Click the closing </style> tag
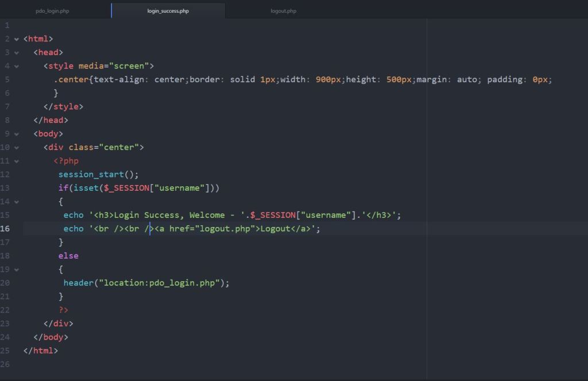This screenshot has width=588, height=381. 63,107
